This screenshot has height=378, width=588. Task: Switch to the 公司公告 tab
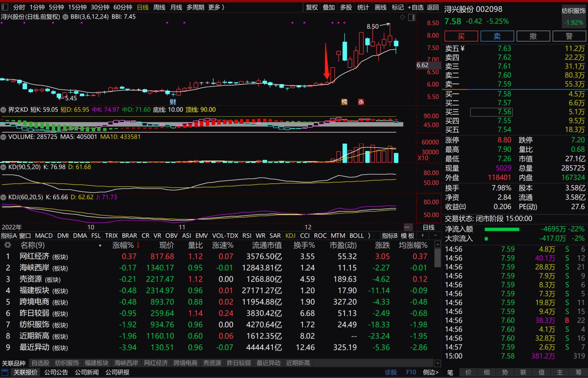pyautogui.click(x=56, y=372)
